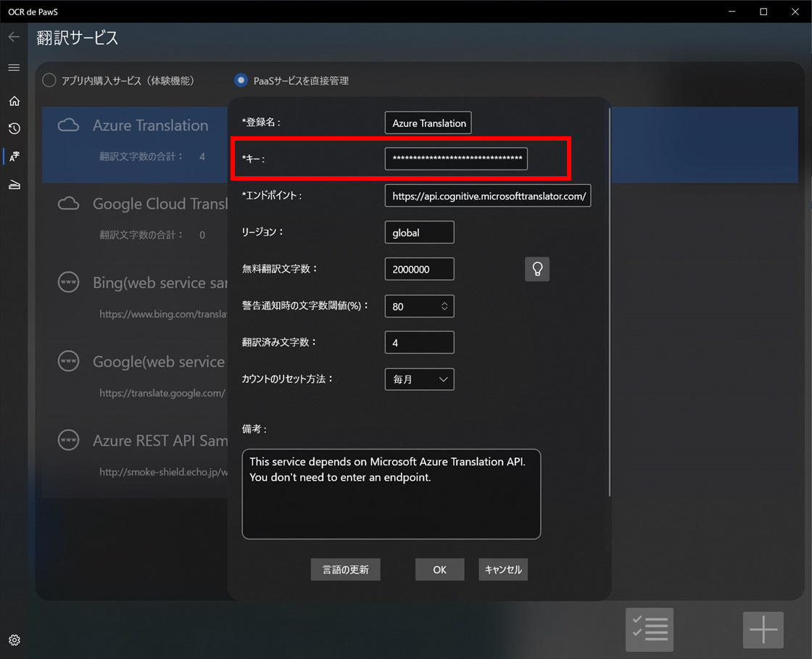Click the 言語の更新 button
The height and width of the screenshot is (659, 812).
[345, 569]
